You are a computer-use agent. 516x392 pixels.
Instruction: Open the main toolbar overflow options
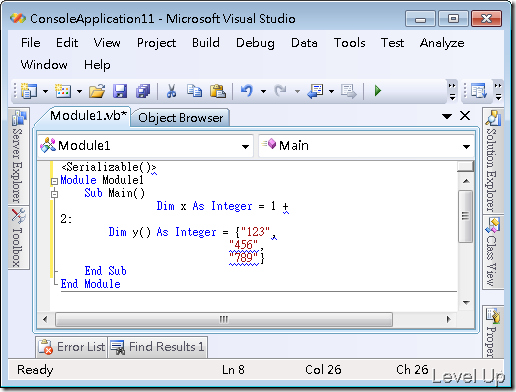(452, 91)
